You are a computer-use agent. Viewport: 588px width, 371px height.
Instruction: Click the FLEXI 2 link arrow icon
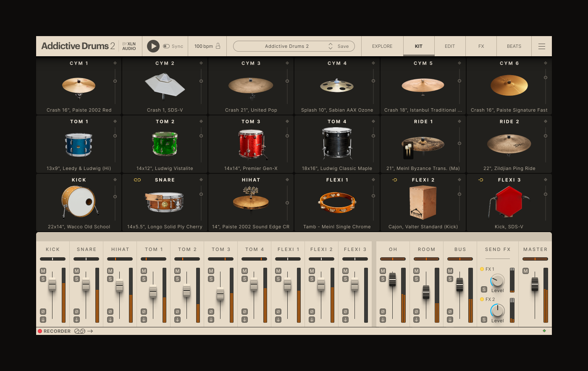(x=394, y=180)
